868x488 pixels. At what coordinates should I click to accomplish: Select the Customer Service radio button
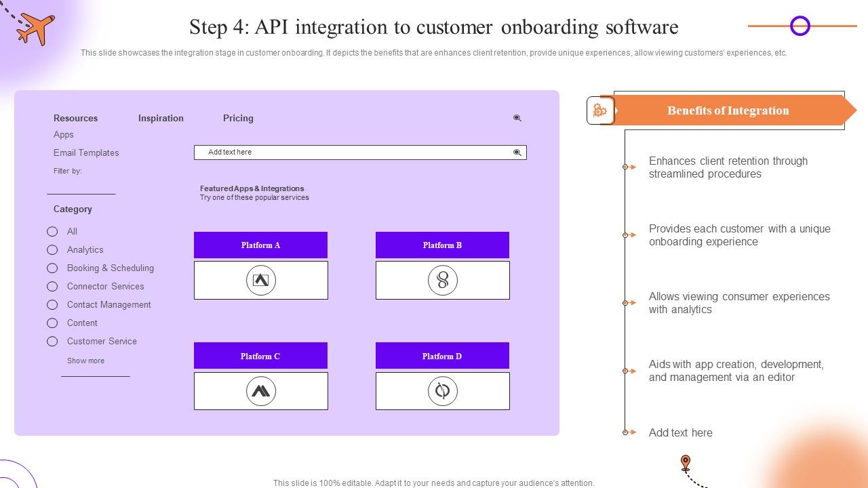tap(52, 342)
